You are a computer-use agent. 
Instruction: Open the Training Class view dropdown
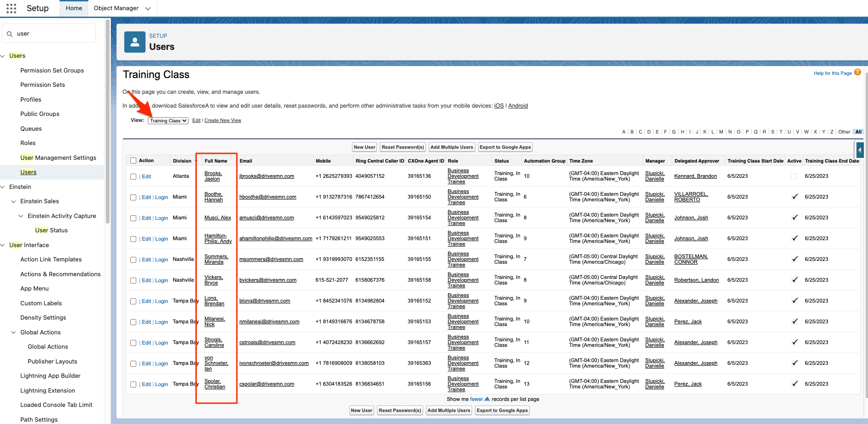tap(168, 121)
